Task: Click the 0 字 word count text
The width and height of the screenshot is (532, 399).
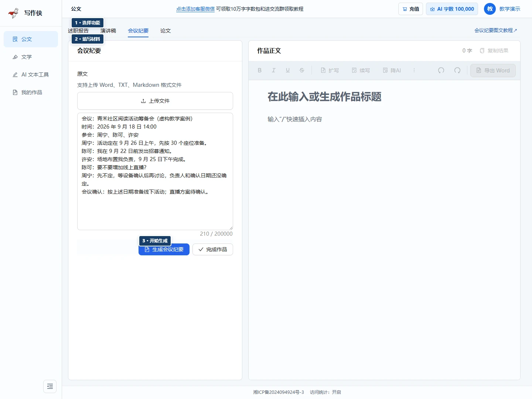Action: point(467,51)
